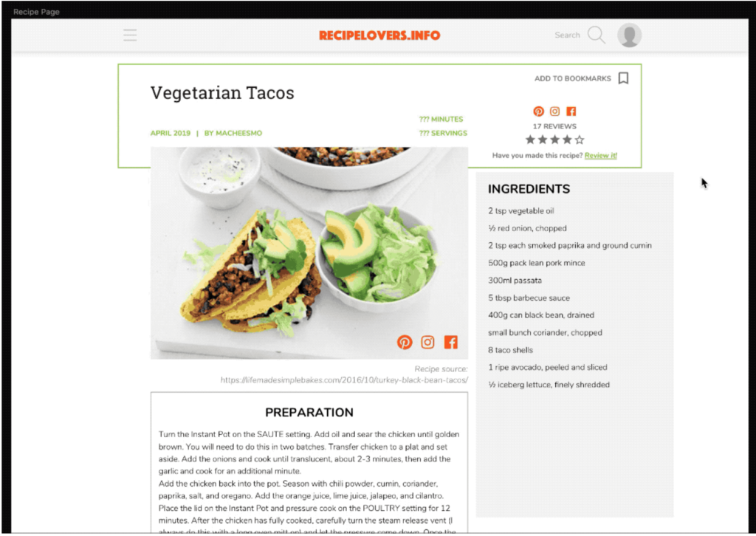Select the first rating star
This screenshot has width=756, height=536.
(530, 140)
